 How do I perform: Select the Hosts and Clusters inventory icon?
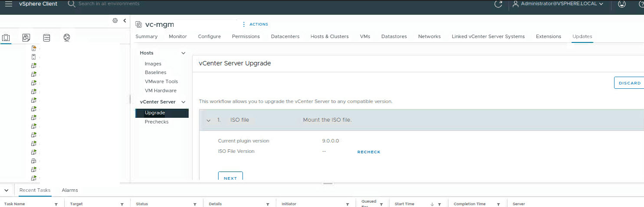coord(6,38)
